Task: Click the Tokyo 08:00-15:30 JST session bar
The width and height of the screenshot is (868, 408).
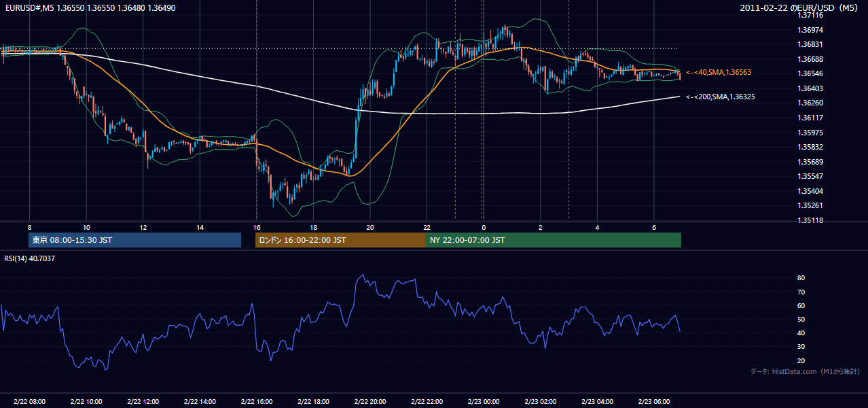Action: 135,240
